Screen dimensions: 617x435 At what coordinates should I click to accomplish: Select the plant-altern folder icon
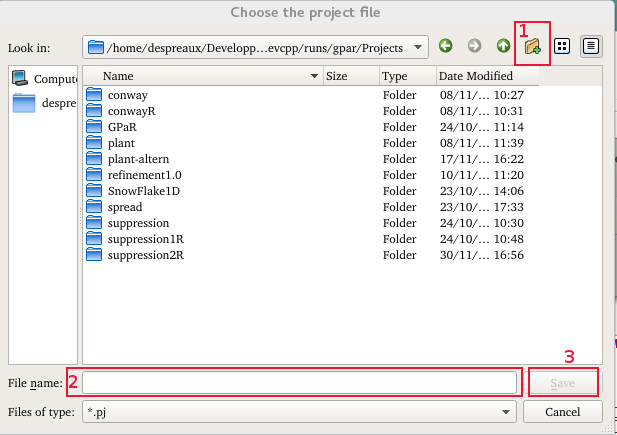click(95, 159)
